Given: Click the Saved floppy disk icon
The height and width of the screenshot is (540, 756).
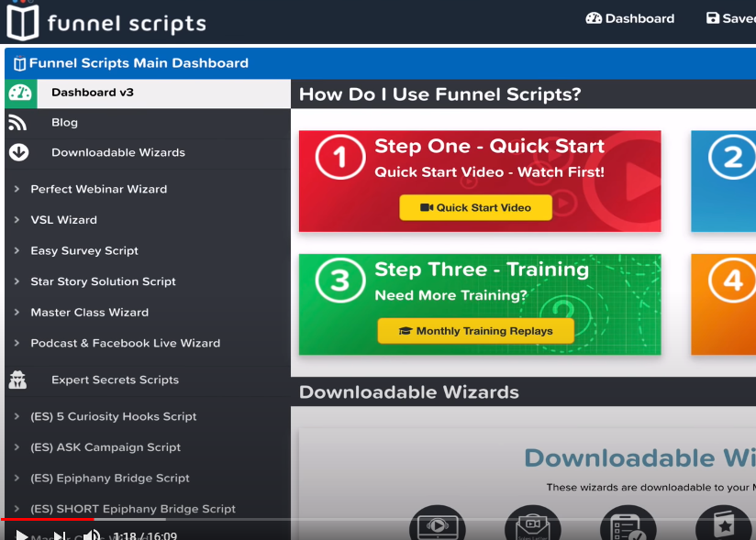Looking at the screenshot, I should click(713, 18).
